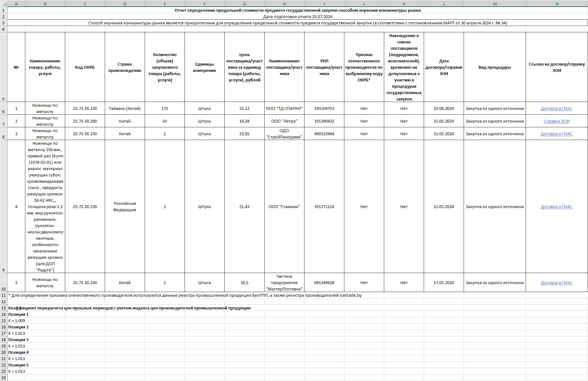Click the quantity cell "173"
The height and width of the screenshot is (381, 588).
tap(165, 108)
